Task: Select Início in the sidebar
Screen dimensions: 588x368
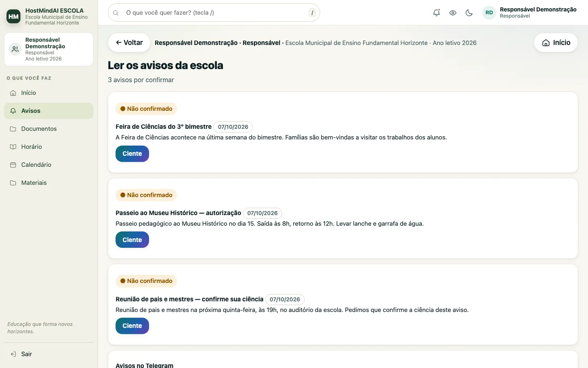Action: (49, 93)
